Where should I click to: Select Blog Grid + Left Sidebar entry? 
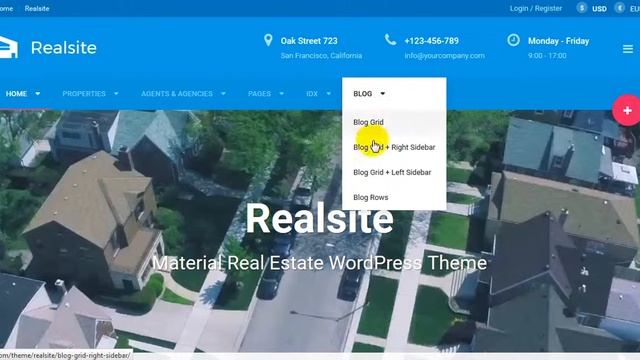click(392, 172)
